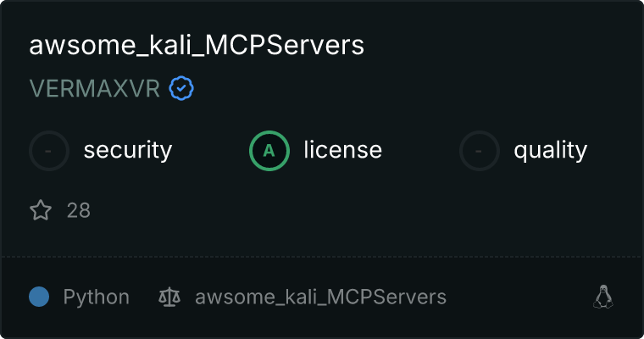Click the security label
This screenshot has height=339, width=644.
tap(128, 150)
